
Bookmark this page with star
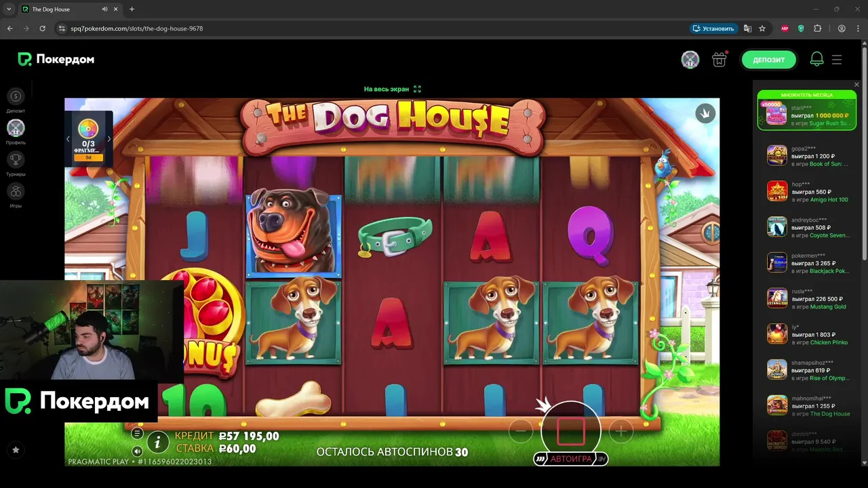coord(762,28)
